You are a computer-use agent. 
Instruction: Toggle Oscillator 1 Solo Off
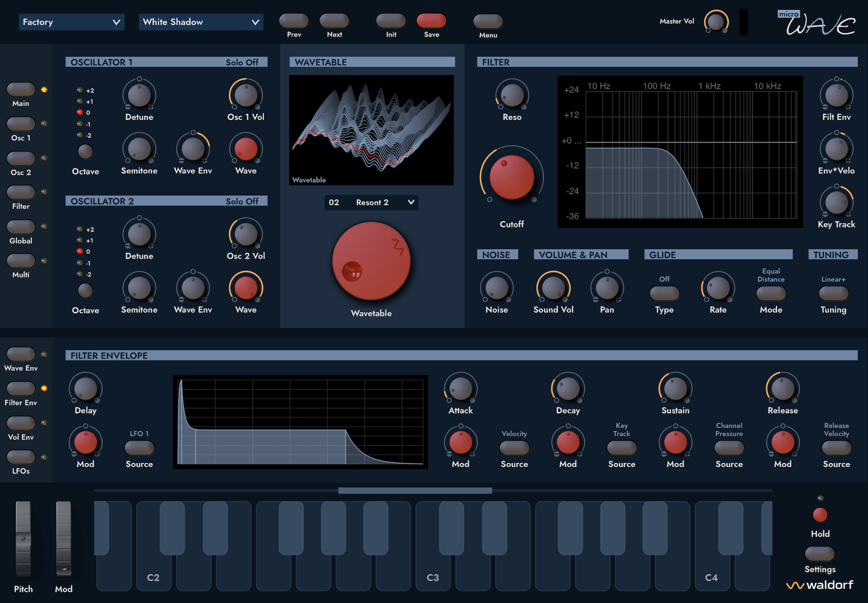242,62
